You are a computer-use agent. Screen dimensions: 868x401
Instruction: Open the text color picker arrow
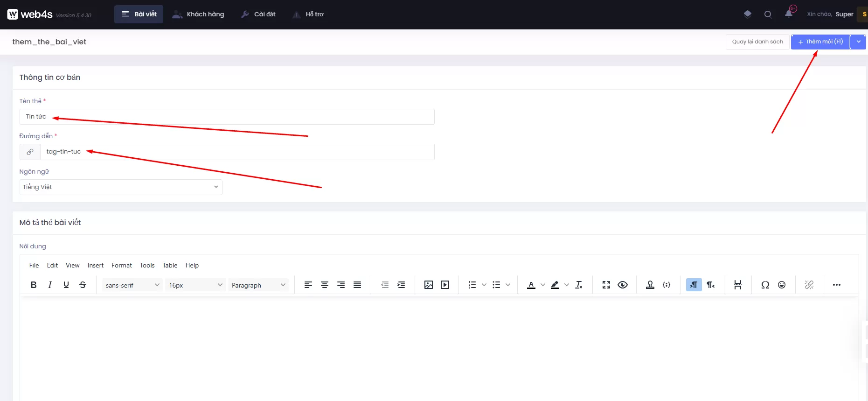[x=543, y=285]
